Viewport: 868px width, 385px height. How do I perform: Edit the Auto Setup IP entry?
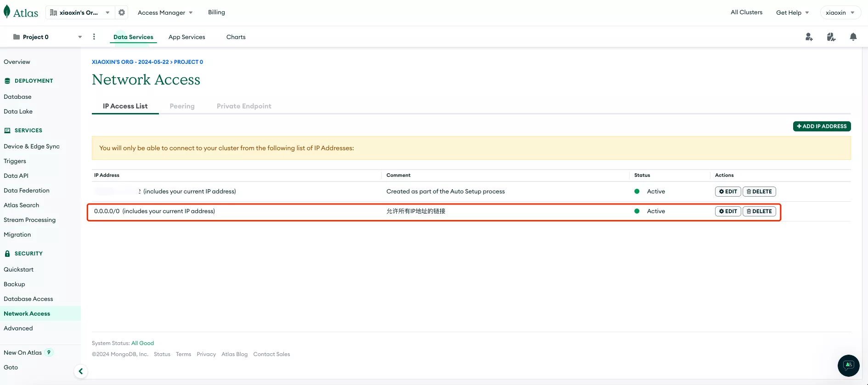click(728, 192)
